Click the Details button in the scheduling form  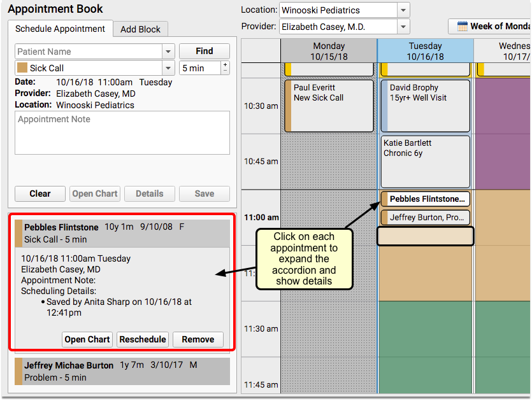pos(150,193)
